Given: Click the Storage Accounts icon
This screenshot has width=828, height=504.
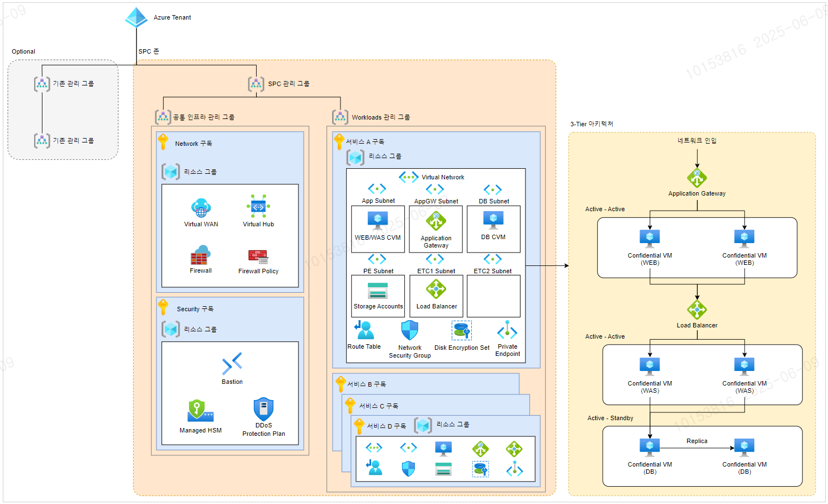Looking at the screenshot, I should pos(378,292).
